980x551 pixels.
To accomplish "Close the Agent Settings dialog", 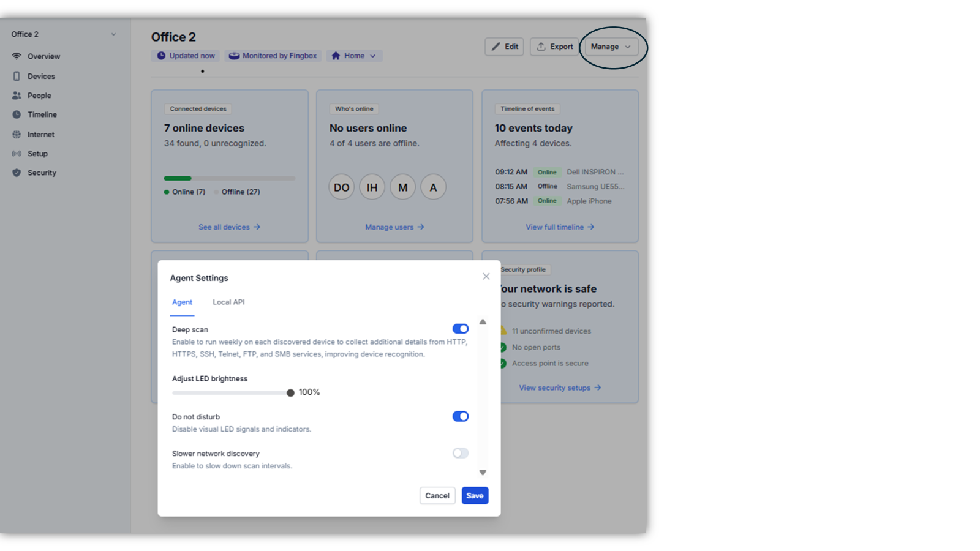I will coord(486,277).
